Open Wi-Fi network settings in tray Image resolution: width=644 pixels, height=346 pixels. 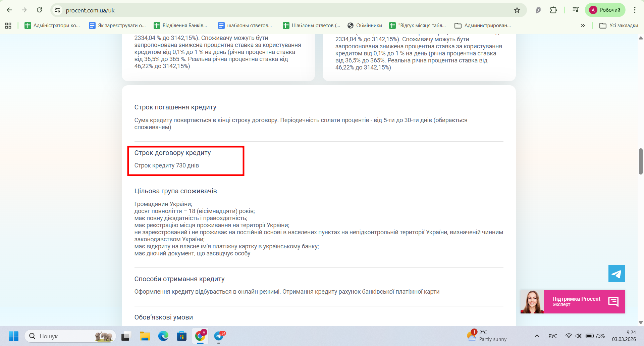tap(569, 336)
